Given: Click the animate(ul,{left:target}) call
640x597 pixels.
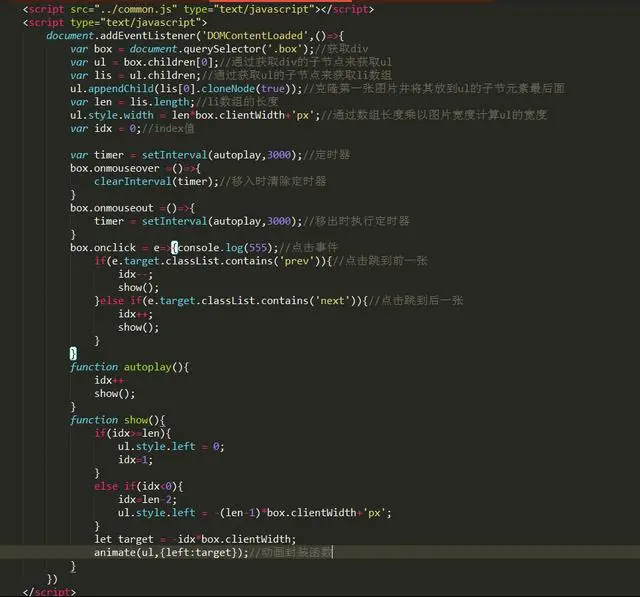Looking at the screenshot, I should 171,553.
